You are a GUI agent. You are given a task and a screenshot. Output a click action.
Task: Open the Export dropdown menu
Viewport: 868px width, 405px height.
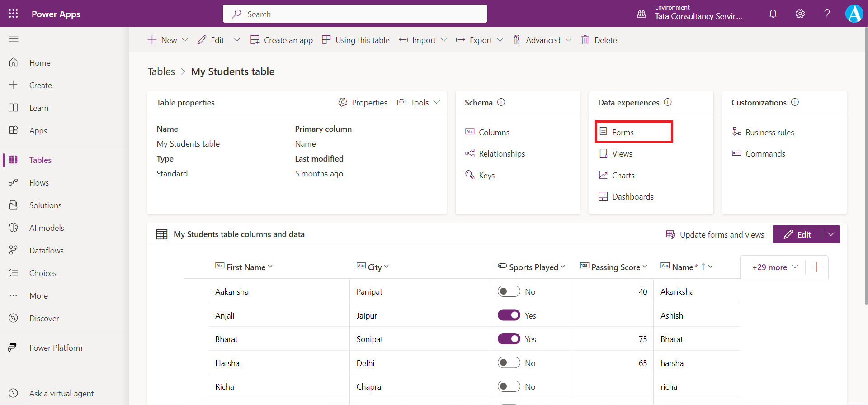(x=480, y=40)
